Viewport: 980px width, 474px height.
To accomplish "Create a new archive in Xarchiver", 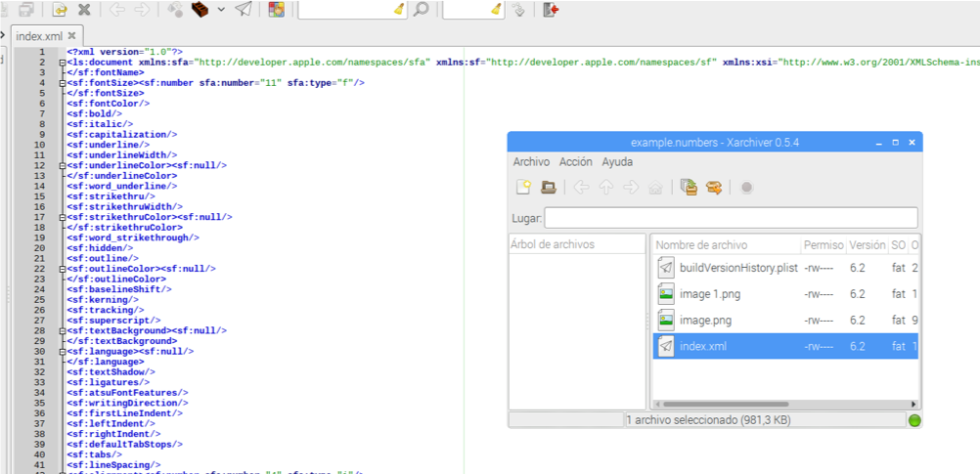I will click(x=524, y=187).
